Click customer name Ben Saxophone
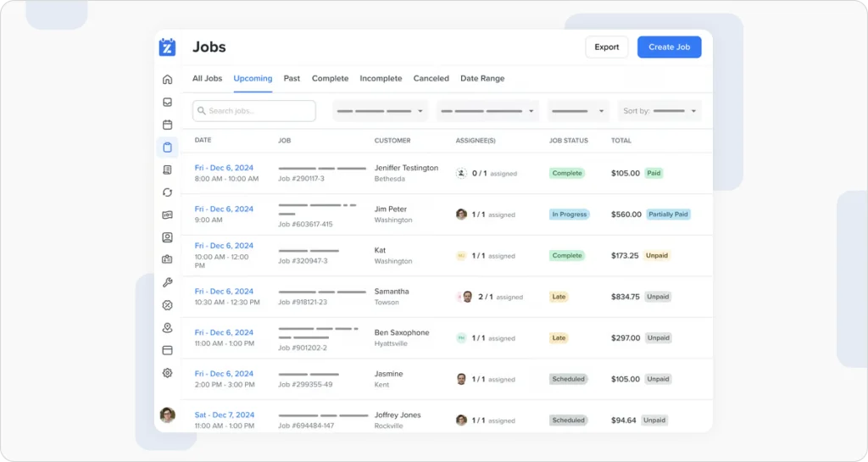 pyautogui.click(x=401, y=332)
